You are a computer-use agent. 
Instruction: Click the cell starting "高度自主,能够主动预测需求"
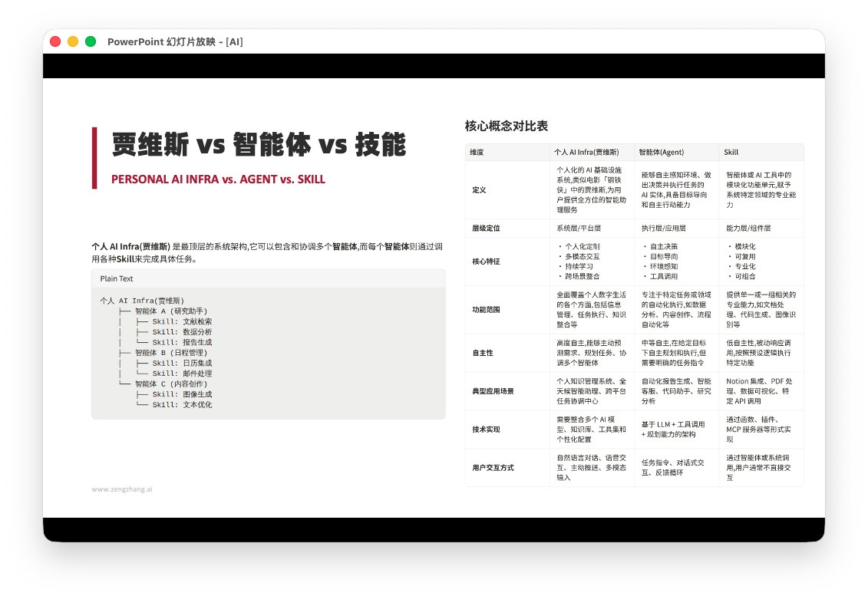click(x=591, y=353)
